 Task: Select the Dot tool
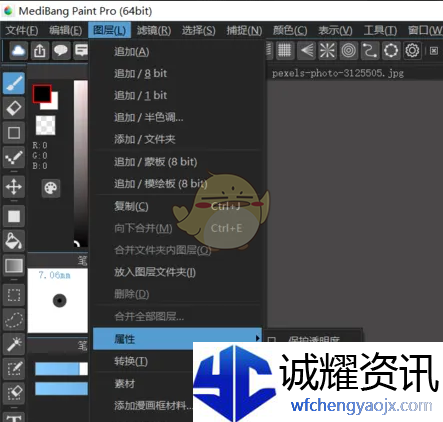(14, 157)
